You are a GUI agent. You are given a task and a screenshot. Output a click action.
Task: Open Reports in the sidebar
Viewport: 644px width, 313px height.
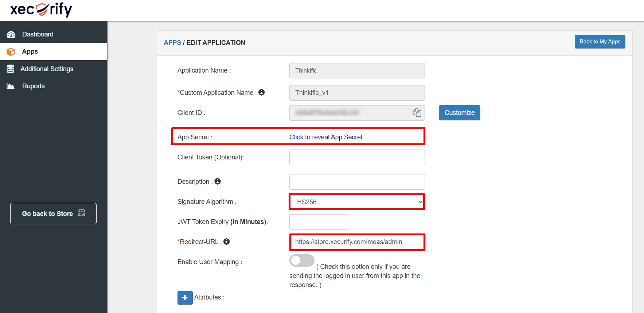54,86
